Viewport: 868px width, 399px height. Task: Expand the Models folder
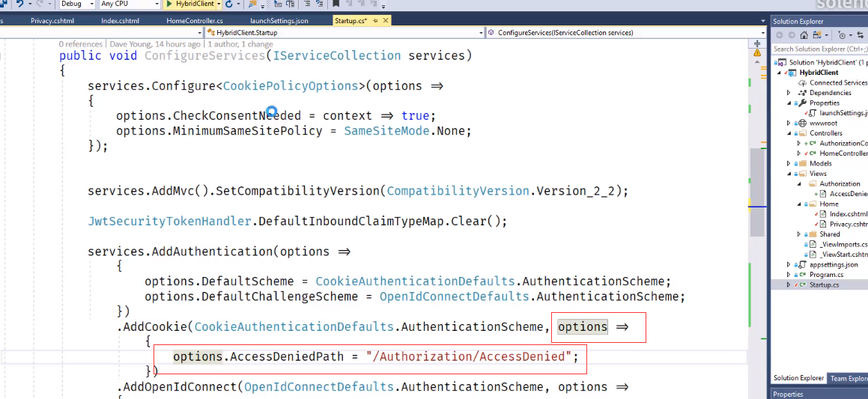coord(789,164)
